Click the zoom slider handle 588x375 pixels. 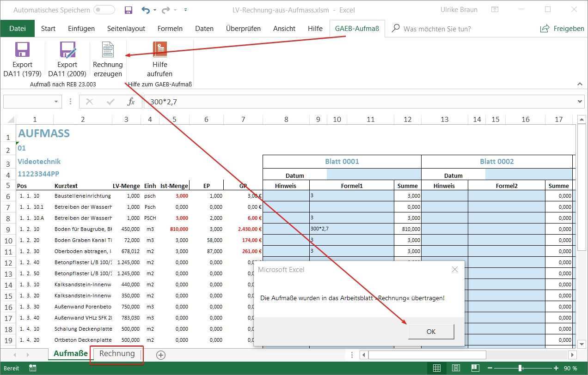pos(521,368)
